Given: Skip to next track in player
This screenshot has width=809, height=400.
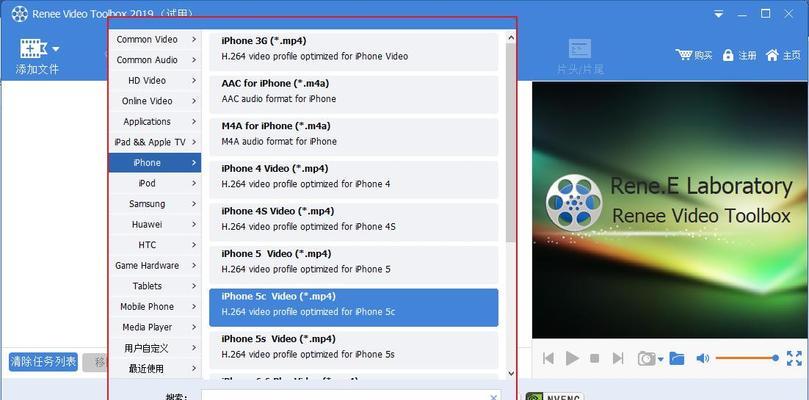Looking at the screenshot, I should coord(618,358).
